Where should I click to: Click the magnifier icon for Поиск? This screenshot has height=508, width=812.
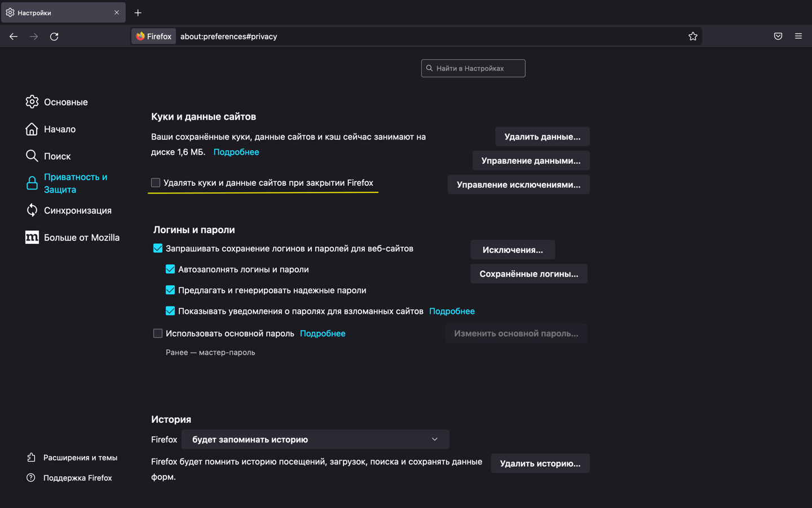pos(32,156)
